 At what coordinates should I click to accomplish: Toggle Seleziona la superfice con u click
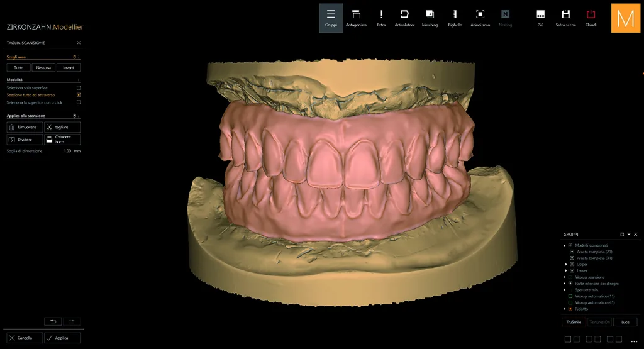[x=79, y=102]
